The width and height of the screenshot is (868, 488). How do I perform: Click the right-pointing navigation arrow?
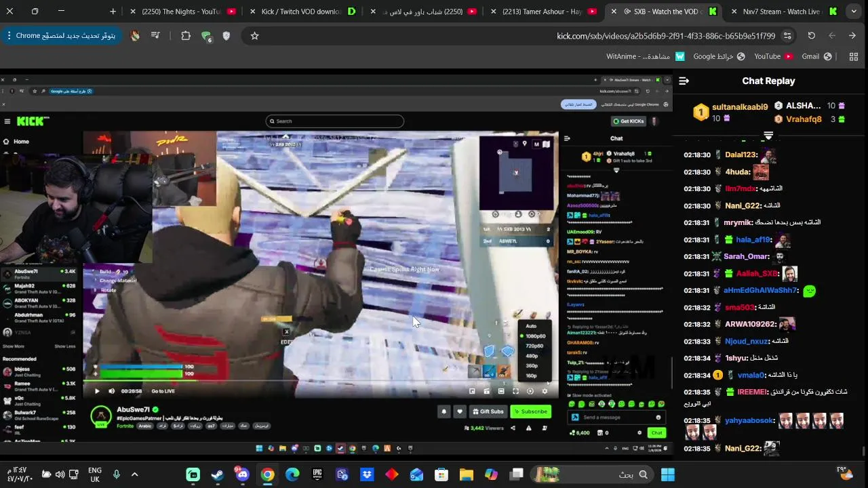coord(852,35)
